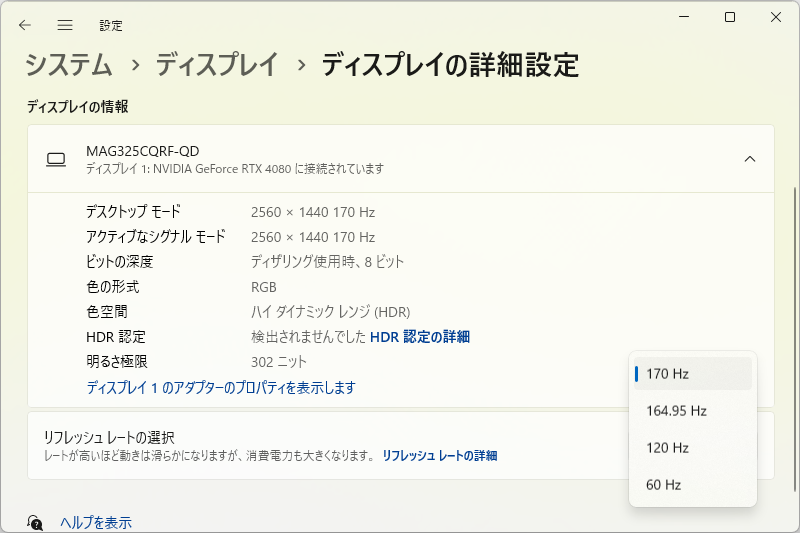Choose 164.95 Hz from the refresh list
Screen dimensions: 800x533
pos(692,411)
